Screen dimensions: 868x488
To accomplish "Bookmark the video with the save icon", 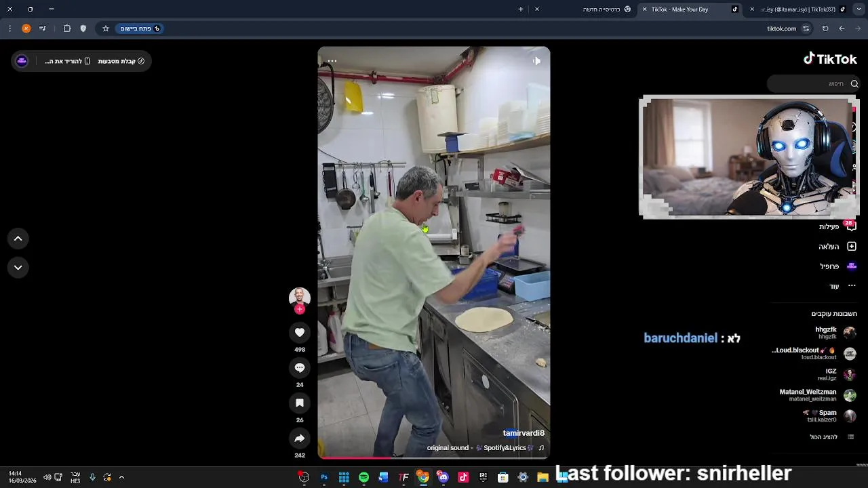I will click(300, 403).
